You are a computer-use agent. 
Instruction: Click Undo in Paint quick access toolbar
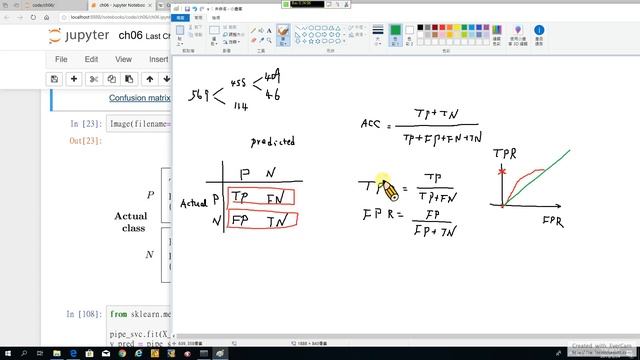(194, 9)
